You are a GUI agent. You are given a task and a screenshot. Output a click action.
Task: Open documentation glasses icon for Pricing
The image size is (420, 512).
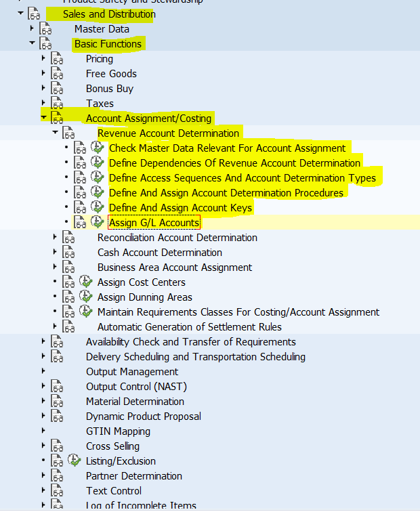pos(57,59)
